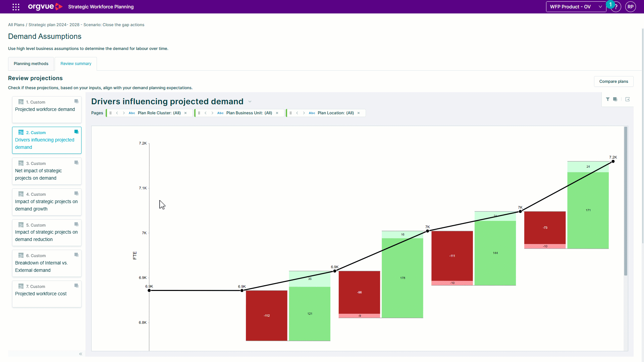Click the export arrow icon
This screenshot has height=362, width=644.
coord(628,99)
